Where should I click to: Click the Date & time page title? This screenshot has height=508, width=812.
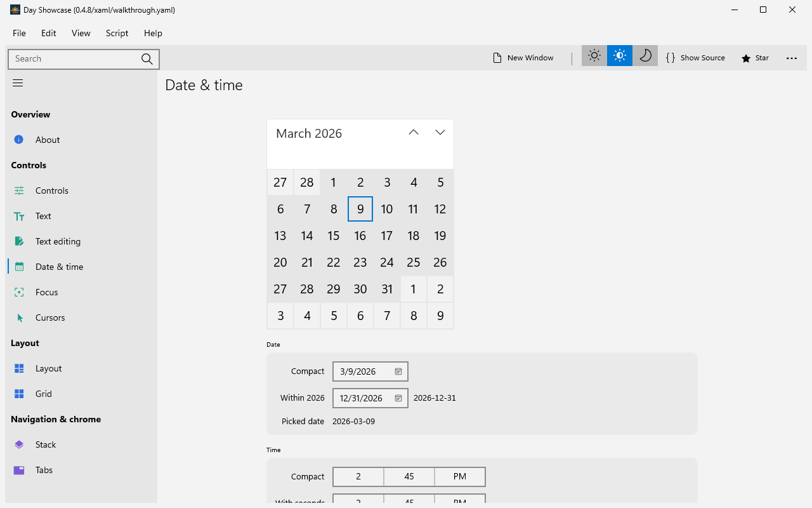204,85
